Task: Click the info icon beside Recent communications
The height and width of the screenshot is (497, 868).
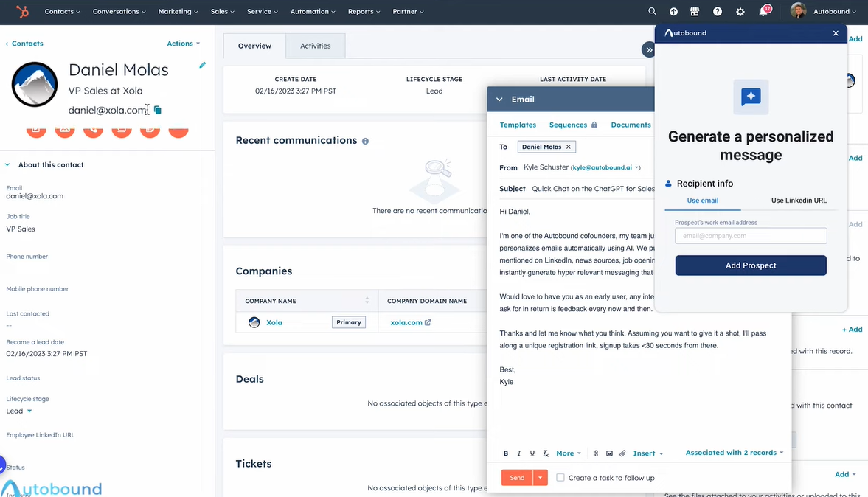Action: coord(365,141)
